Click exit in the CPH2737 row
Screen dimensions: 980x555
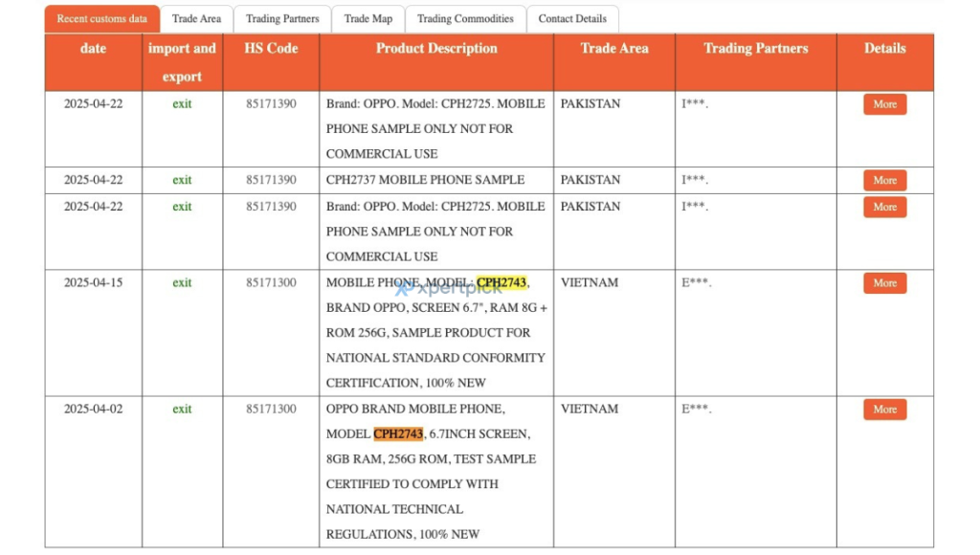pyautogui.click(x=182, y=180)
